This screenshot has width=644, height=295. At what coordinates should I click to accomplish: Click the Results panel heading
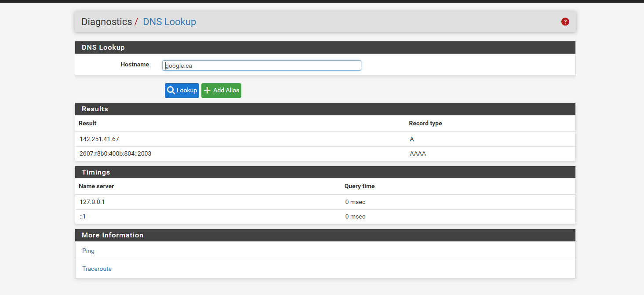(95, 109)
